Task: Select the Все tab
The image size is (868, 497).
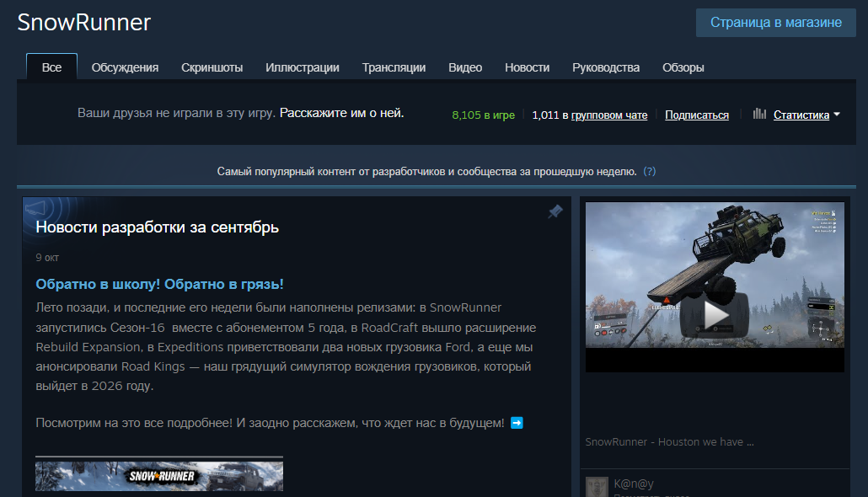Action: (x=51, y=67)
